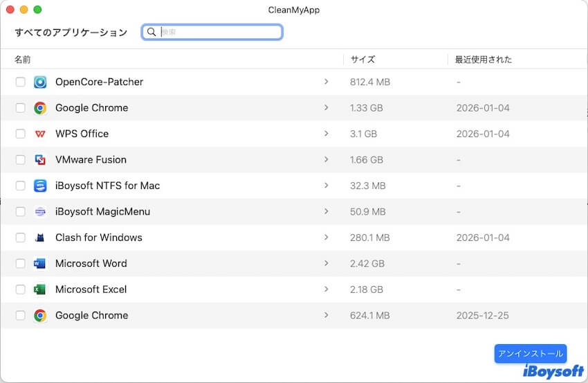The width and height of the screenshot is (588, 383).
Task: Select the checkbox for the 624.1 MB Google Chrome
Action: 20,316
